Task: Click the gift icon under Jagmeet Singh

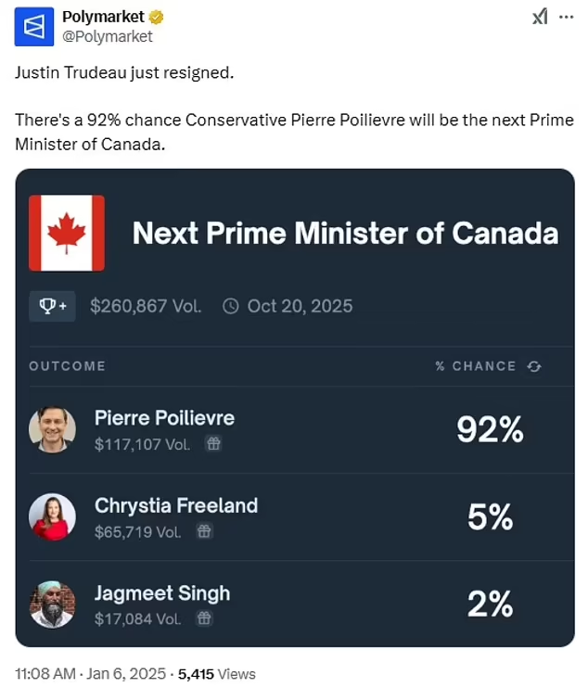Action: tap(204, 618)
